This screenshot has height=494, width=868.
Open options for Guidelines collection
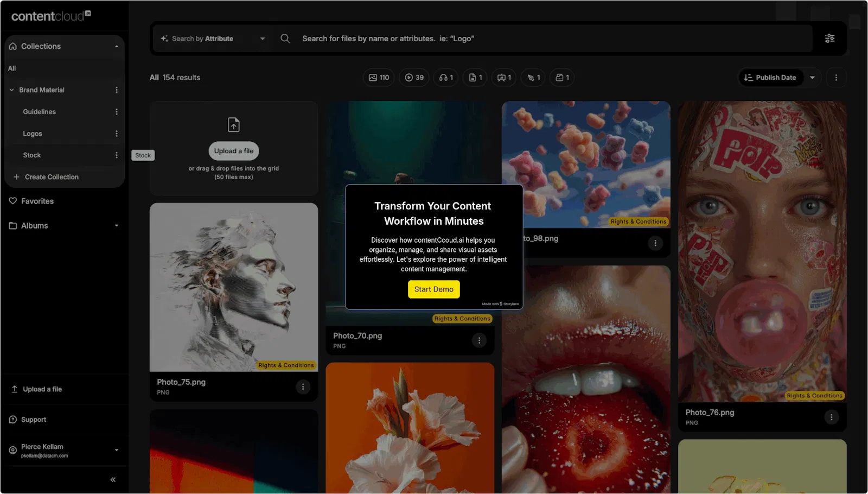116,112
